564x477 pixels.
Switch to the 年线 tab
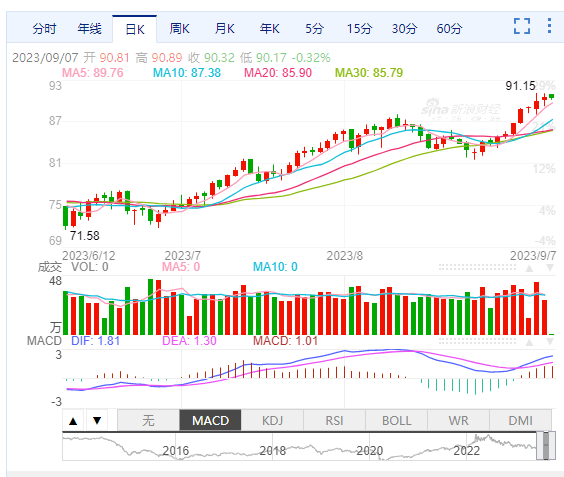pyautogui.click(x=89, y=29)
